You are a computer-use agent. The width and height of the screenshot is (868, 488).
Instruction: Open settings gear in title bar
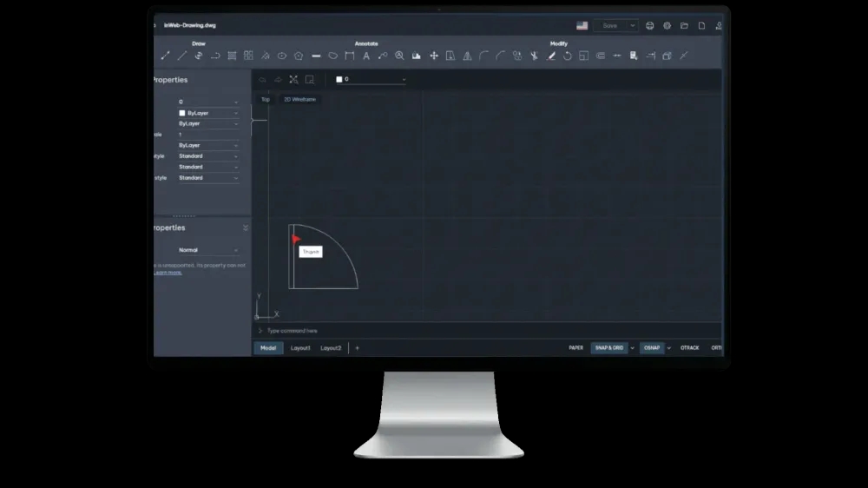pyautogui.click(x=667, y=25)
